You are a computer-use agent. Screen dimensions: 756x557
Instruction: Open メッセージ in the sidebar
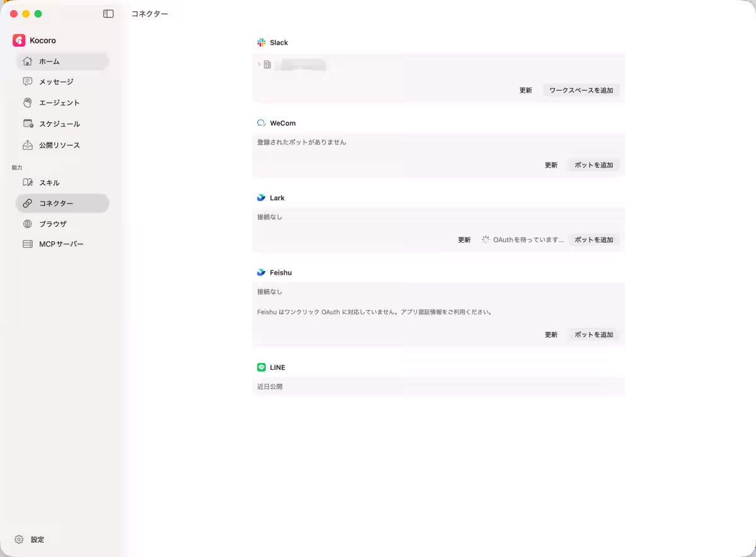62,81
